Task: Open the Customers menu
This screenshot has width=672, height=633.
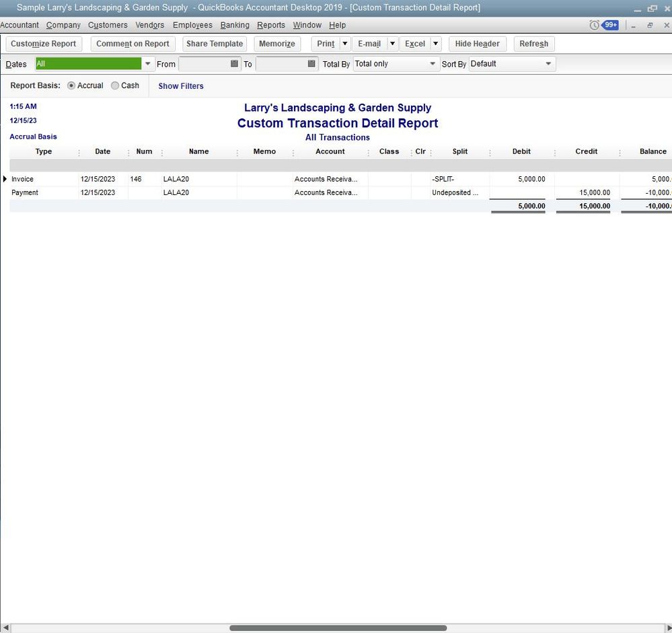Action: 108,26
